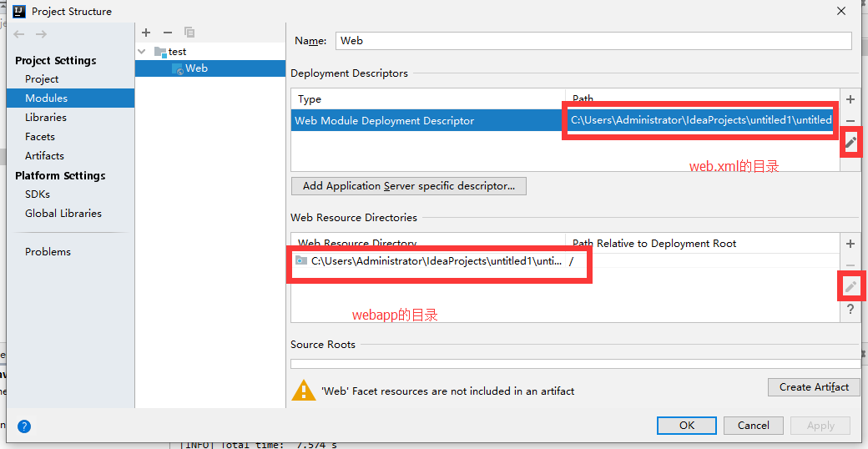Screen dimensions: 868x449
Task: Navigate forward with the right arrow
Action: tap(42, 34)
